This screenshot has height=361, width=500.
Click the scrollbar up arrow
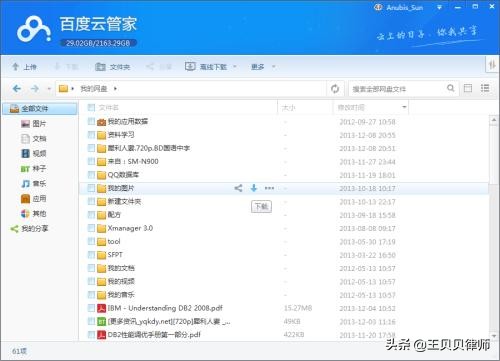tap(494, 120)
